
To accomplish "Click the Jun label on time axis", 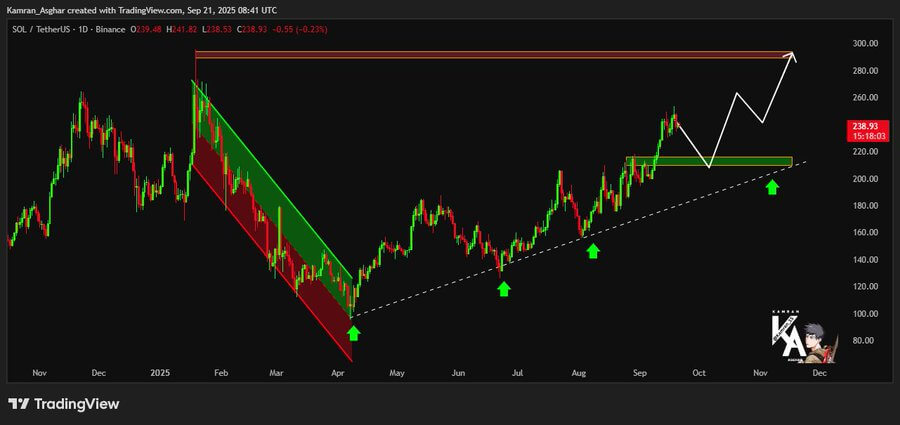I will coord(458,373).
